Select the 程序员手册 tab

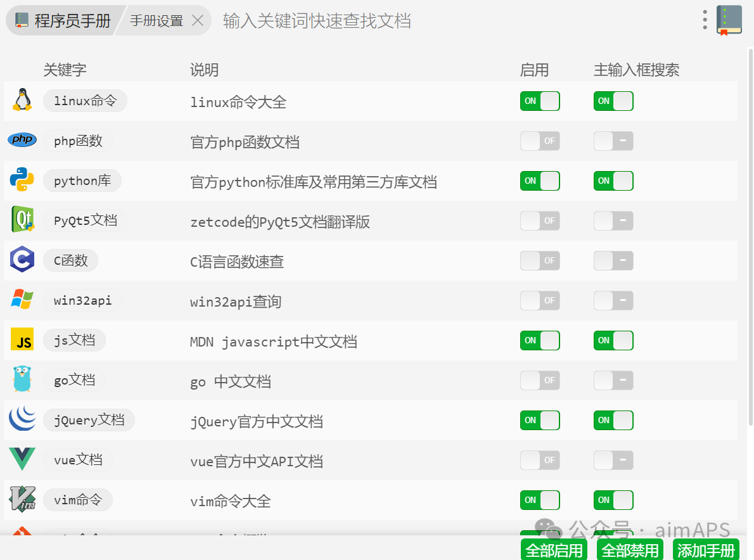click(x=63, y=21)
